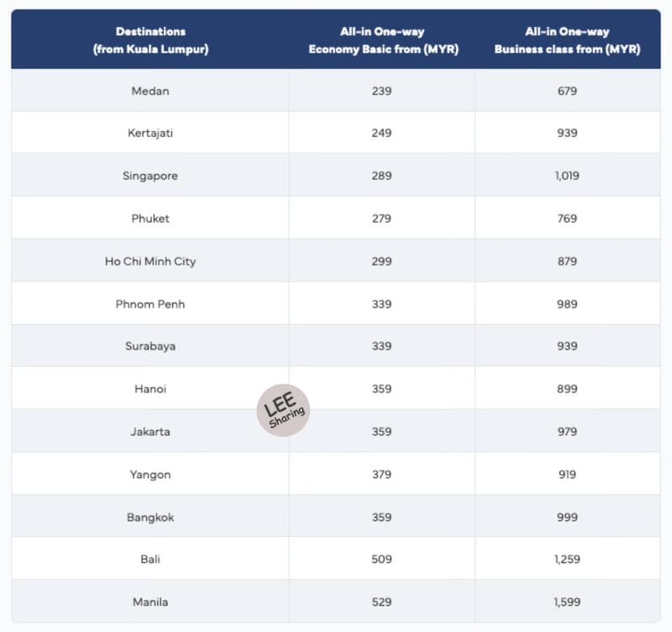Screen dimensions: 672x632
Task: Click the Bangkok destination cell
Action: tap(150, 517)
